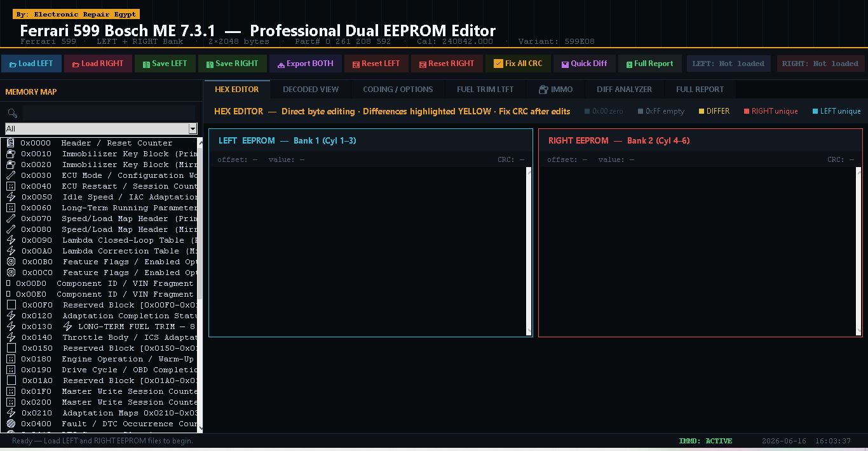Click the striped circle icon beside 0x0400 Fault
The image size is (868, 451).
[11, 424]
